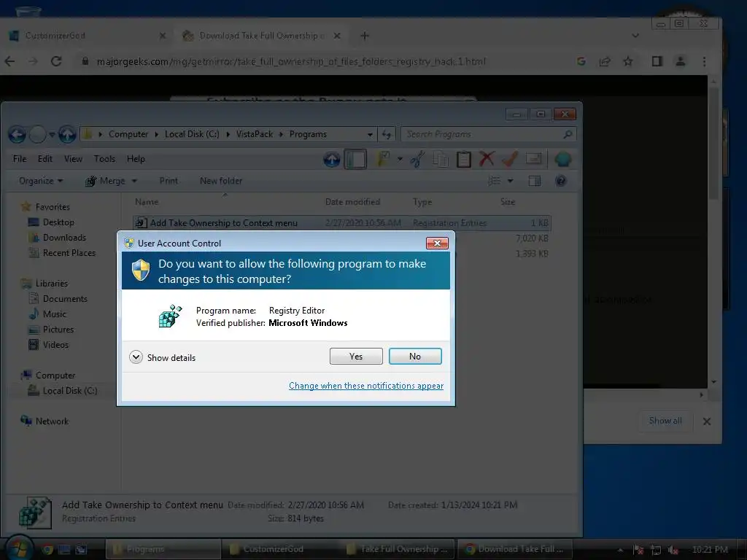Image resolution: width=747 pixels, height=560 pixels.
Task: Toggle the navigation pane toolbar icon
Action: 355,159
